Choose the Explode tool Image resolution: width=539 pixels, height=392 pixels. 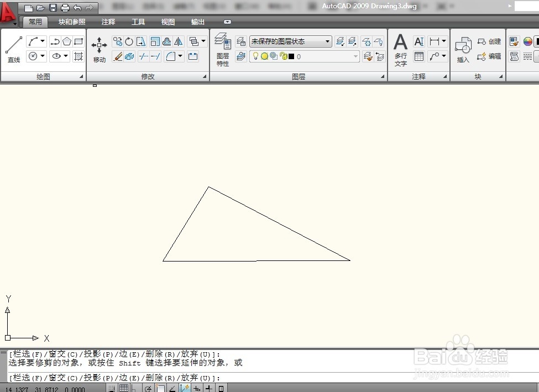tap(129, 56)
